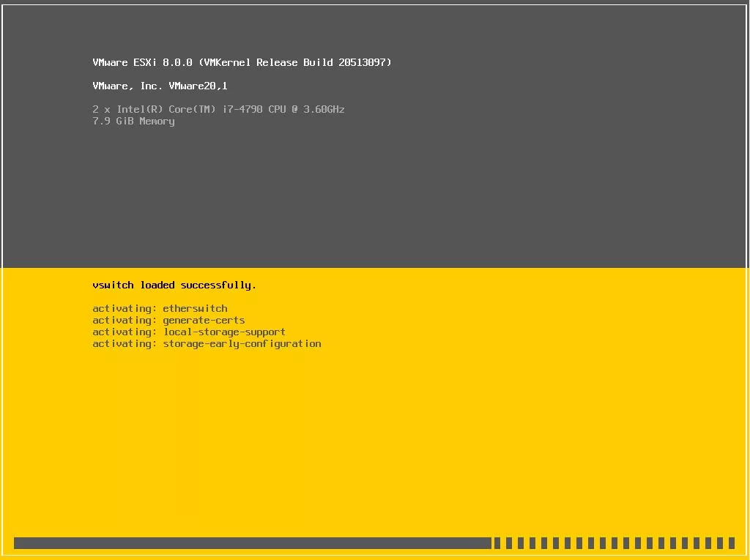
Task: Click the VMware20,1 model identifier
Action: [x=198, y=86]
